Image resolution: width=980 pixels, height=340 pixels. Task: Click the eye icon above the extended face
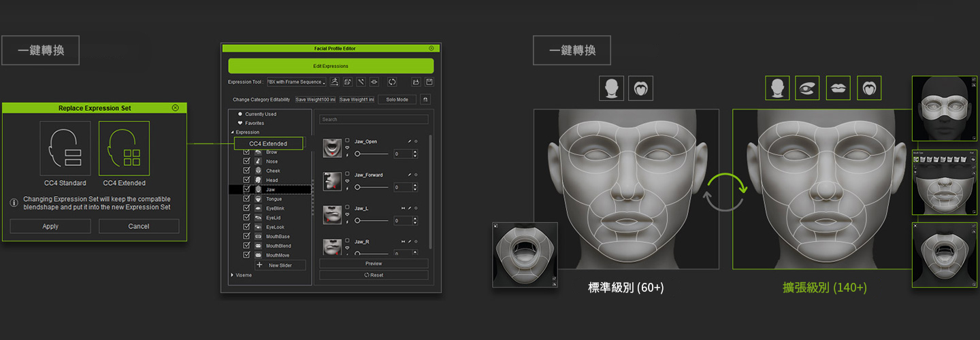pos(807,88)
